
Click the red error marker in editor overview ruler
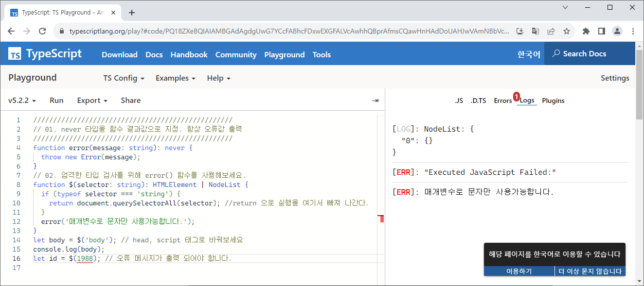click(382, 219)
